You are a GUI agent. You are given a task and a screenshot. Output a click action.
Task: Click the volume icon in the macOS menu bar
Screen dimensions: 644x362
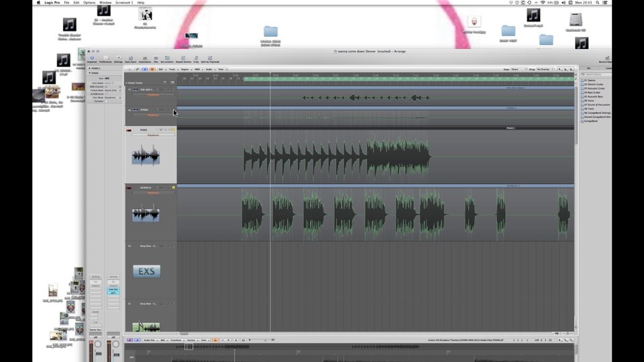tap(563, 3)
